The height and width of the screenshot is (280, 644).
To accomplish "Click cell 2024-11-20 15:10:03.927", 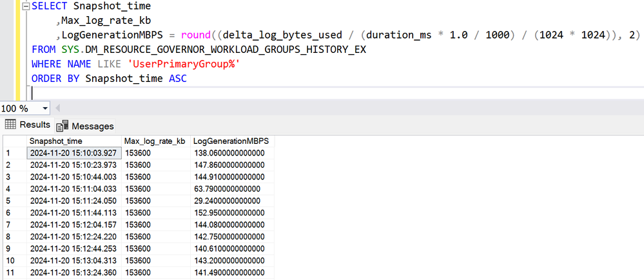I will pos(74,153).
